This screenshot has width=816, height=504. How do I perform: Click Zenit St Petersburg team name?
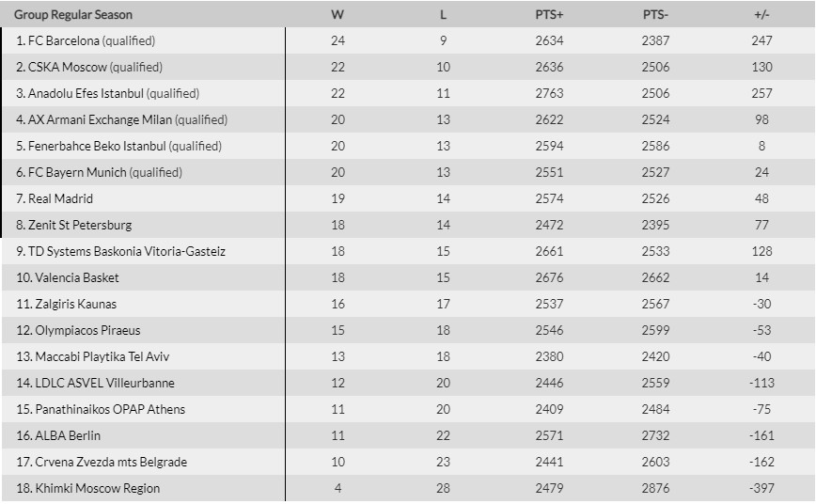[x=80, y=226]
